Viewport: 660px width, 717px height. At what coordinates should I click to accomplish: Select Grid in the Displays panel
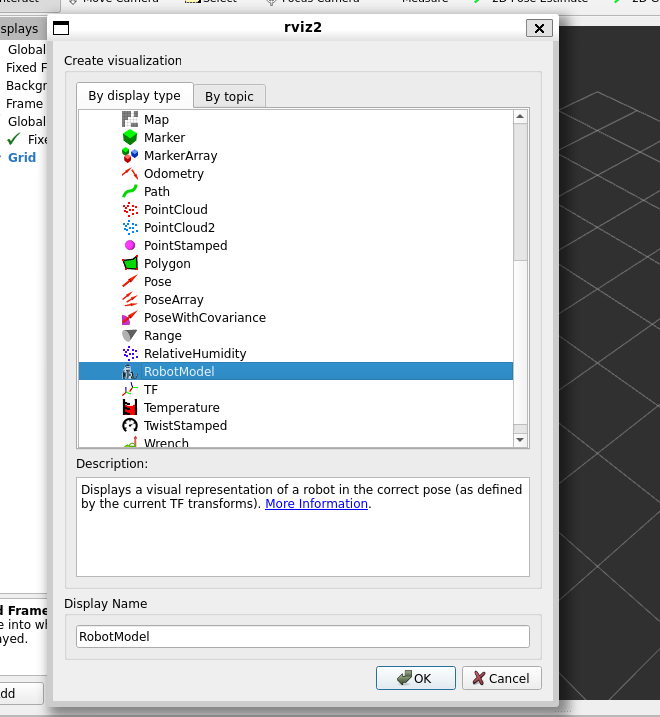pyautogui.click(x=22, y=157)
